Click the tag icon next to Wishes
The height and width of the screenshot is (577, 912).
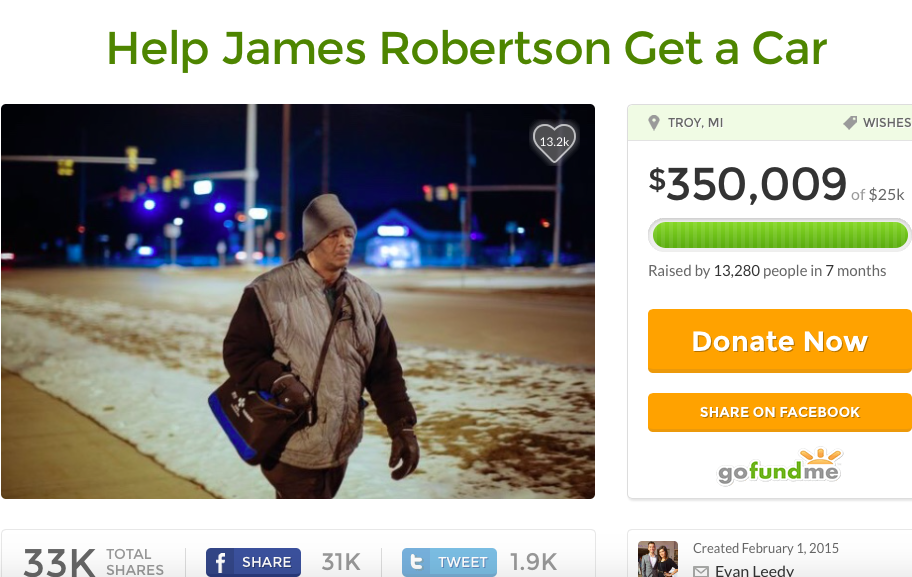(x=850, y=123)
